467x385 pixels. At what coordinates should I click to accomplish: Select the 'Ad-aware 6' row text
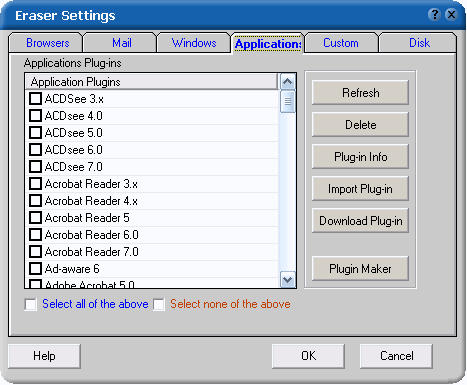click(72, 269)
